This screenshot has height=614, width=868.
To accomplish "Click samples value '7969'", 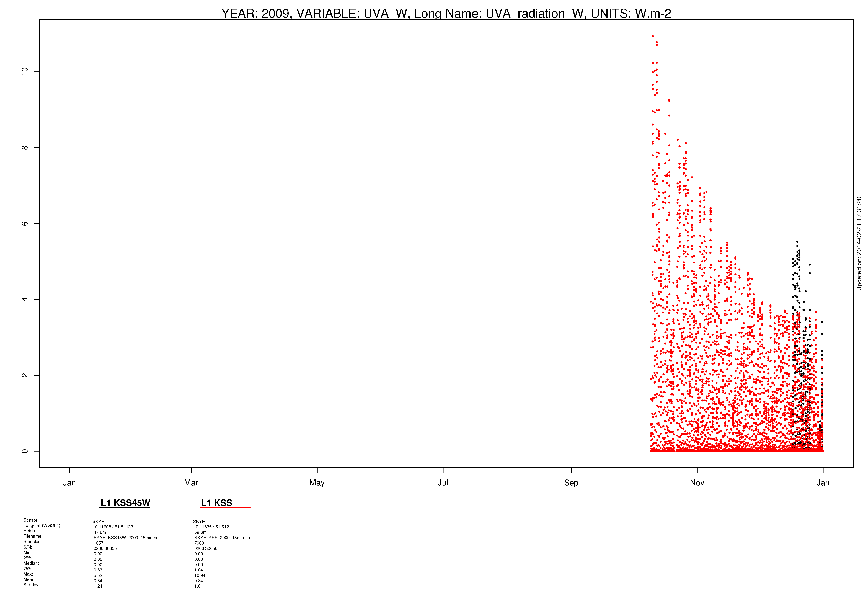I will [x=199, y=543].
